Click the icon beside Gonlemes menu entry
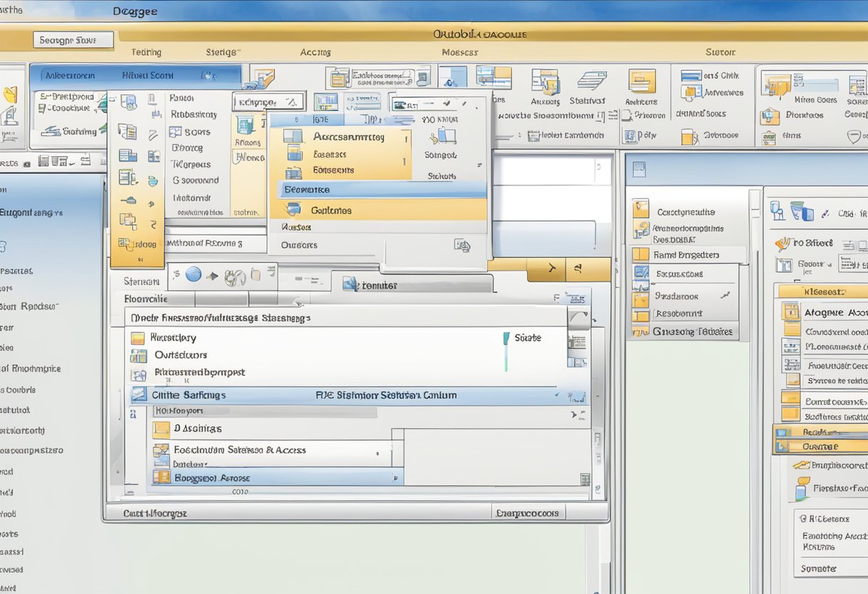The image size is (868, 594). coord(292,210)
